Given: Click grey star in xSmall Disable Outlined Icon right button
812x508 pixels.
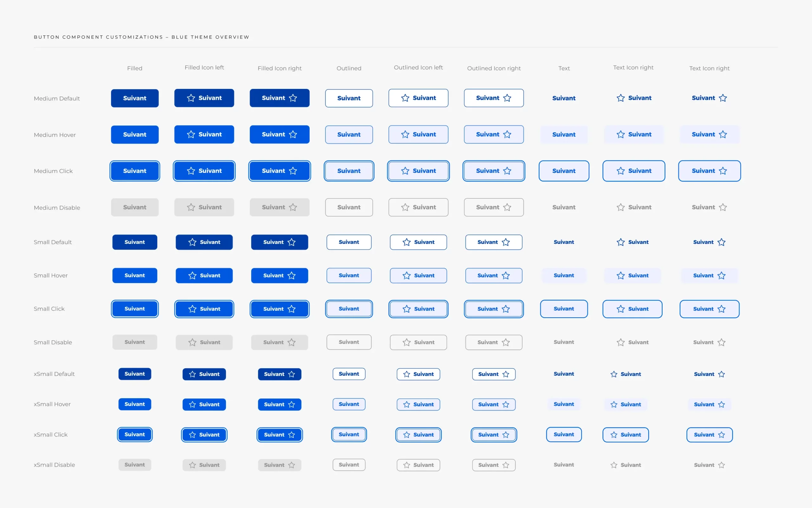Looking at the screenshot, I should (506, 465).
